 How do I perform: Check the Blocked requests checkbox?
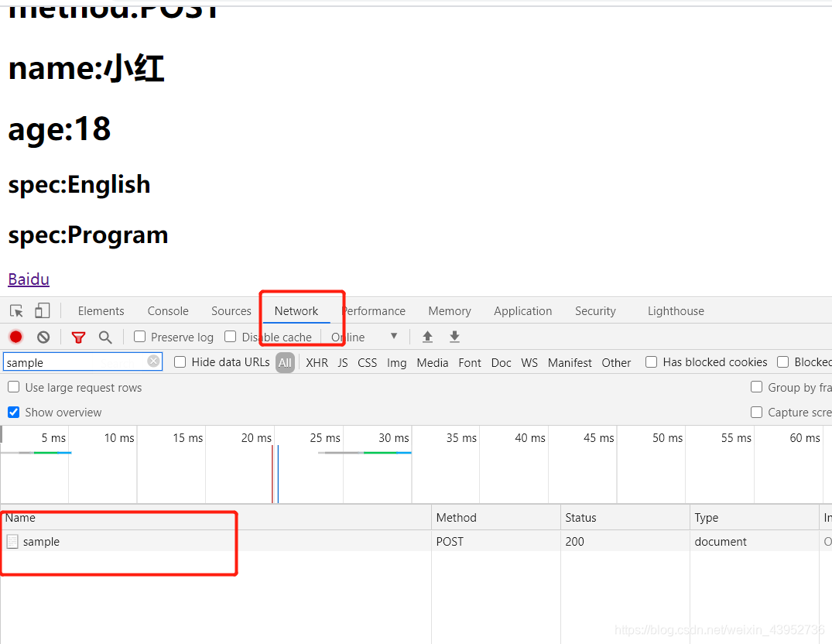point(782,361)
